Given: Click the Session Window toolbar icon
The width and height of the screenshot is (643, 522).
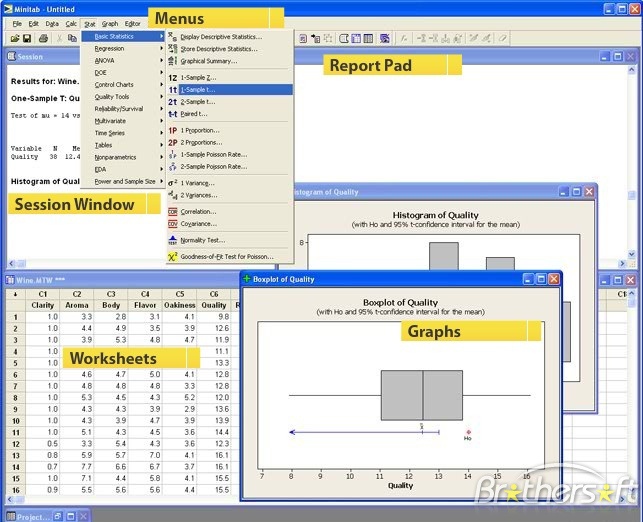Looking at the screenshot, I should click(x=344, y=39).
